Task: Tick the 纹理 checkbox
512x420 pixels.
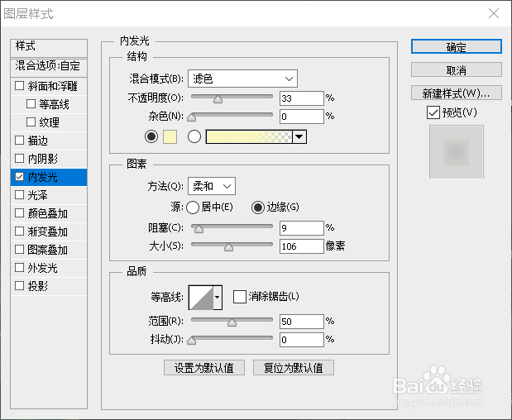Action: [x=31, y=122]
